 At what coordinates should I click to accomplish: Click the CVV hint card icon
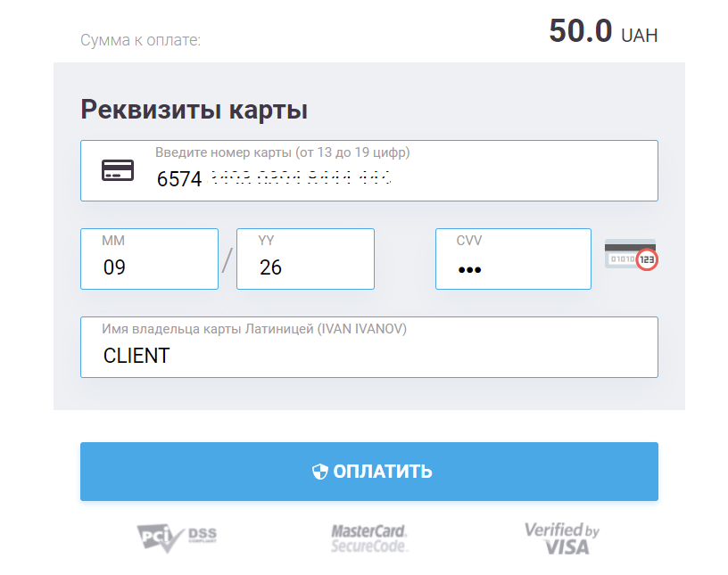631,254
